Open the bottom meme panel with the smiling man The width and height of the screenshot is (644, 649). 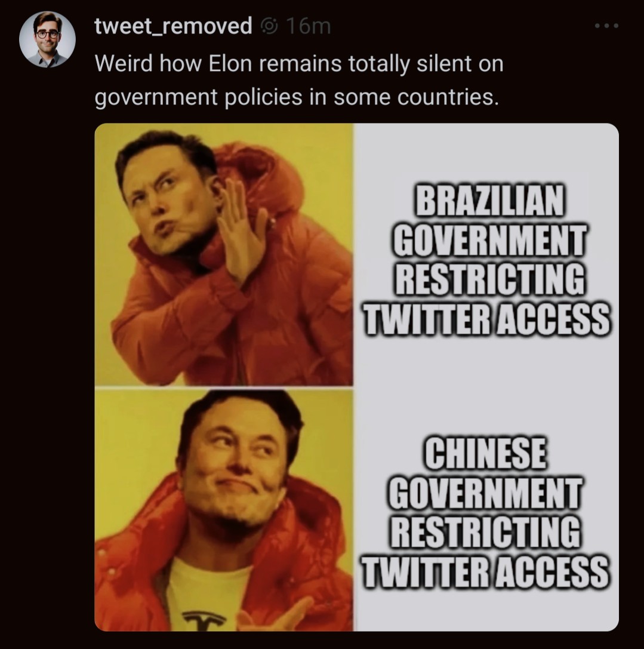pos(224,510)
